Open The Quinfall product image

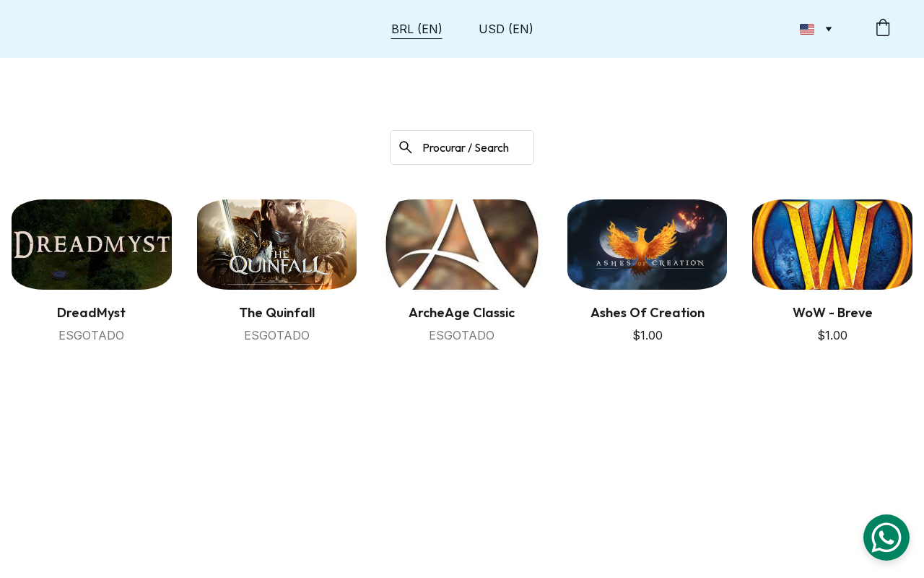click(x=276, y=244)
